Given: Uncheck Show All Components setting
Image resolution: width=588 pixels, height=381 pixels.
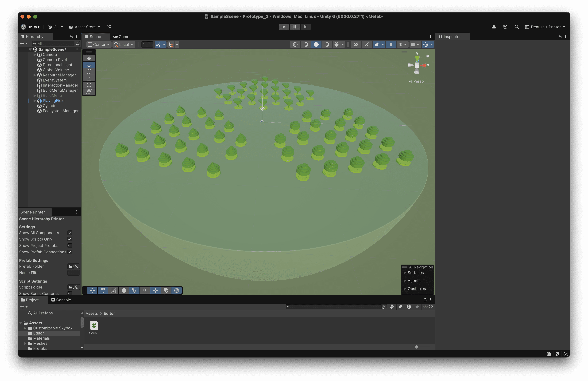Looking at the screenshot, I should 69,233.
